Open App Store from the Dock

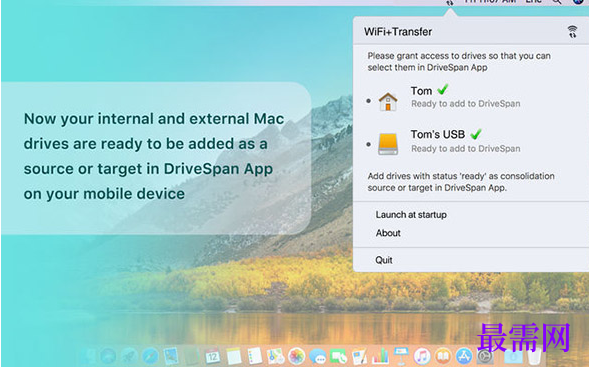point(464,356)
